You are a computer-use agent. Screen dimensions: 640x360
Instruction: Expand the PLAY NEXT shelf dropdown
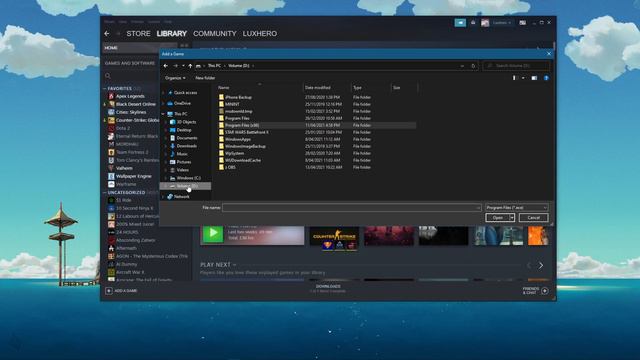(x=234, y=265)
